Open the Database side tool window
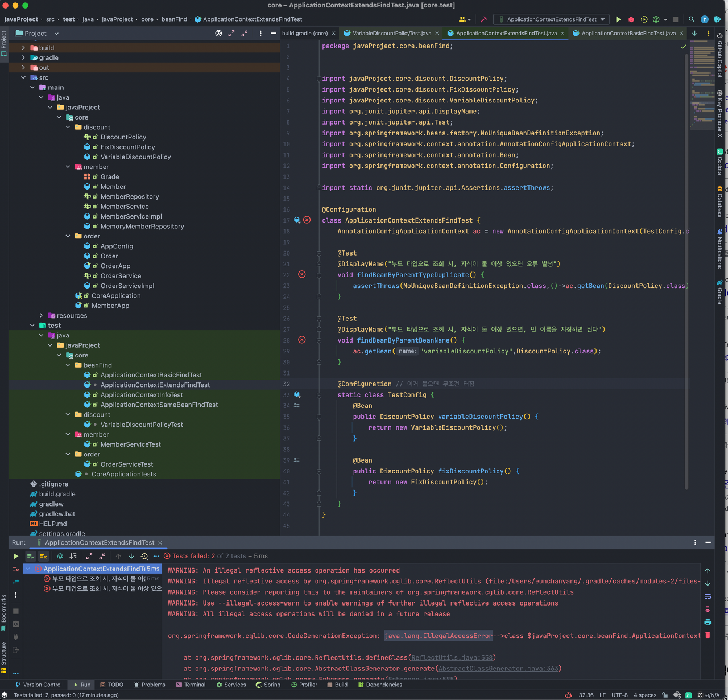 click(720, 201)
